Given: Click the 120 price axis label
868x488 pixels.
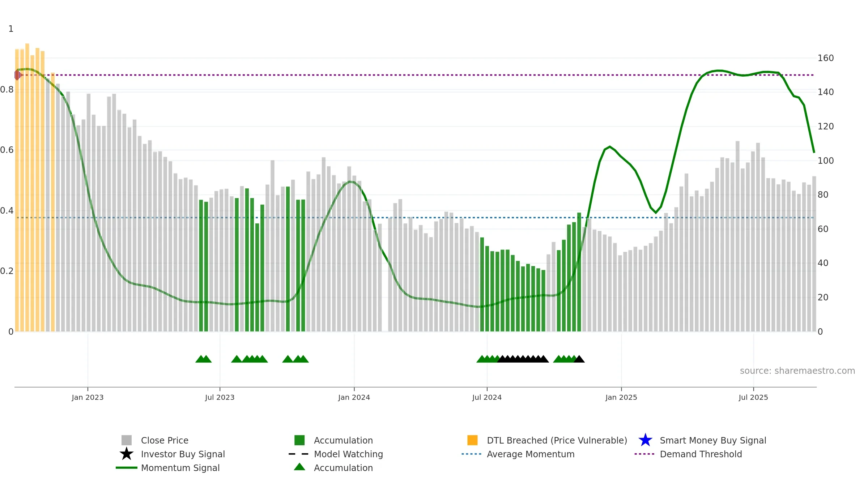Looking at the screenshot, I should (826, 127).
